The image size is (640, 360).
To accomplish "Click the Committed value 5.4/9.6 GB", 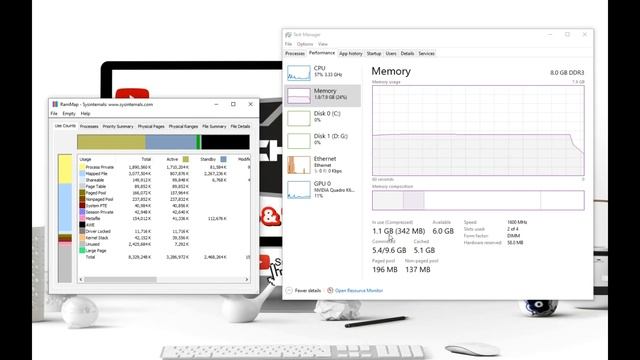I will [x=389, y=250].
